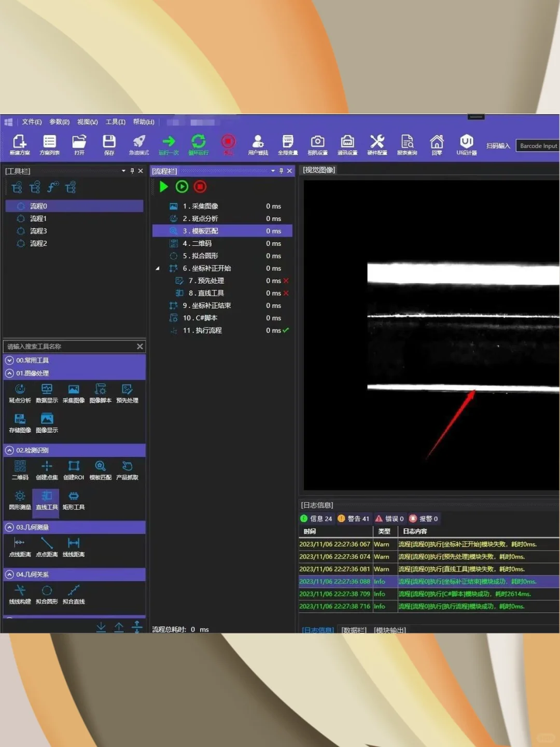
Task: Click the circled green play button in 流程栏
Action: click(x=182, y=187)
